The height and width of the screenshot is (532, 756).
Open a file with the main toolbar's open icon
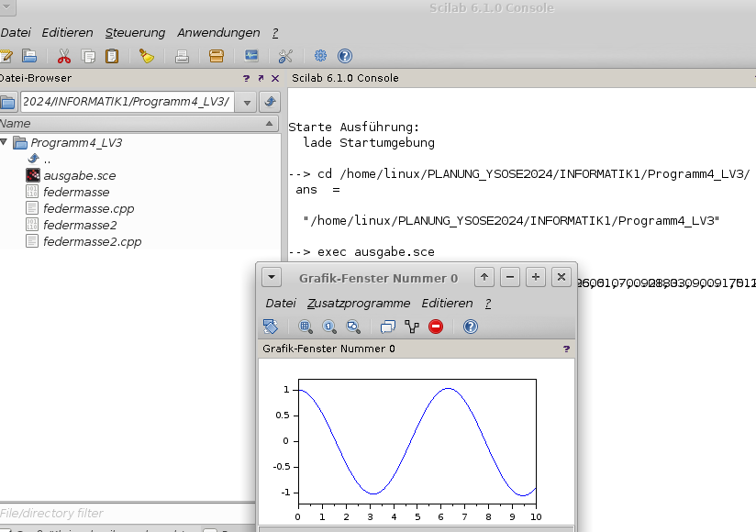[x=29, y=56]
